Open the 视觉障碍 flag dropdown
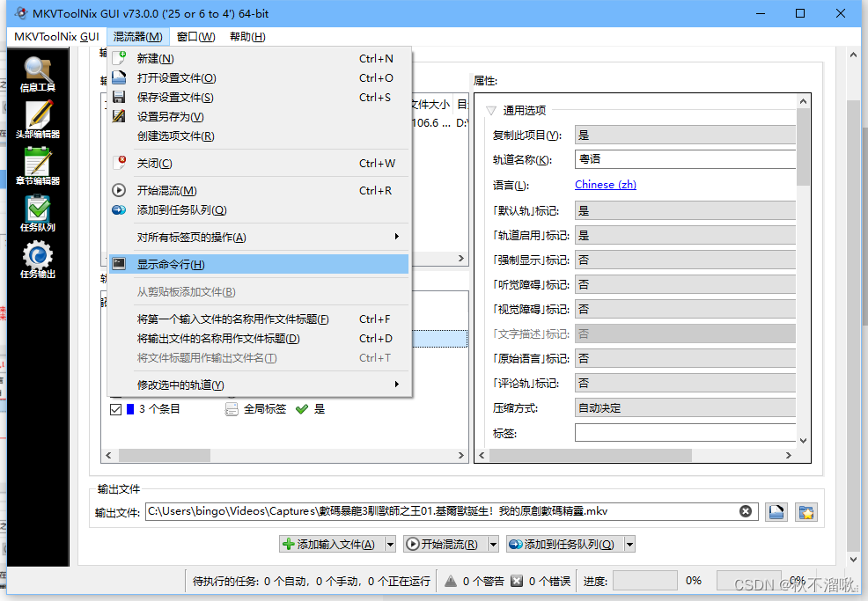Screen dimensions: 868x601 pyautogui.click(x=685, y=309)
